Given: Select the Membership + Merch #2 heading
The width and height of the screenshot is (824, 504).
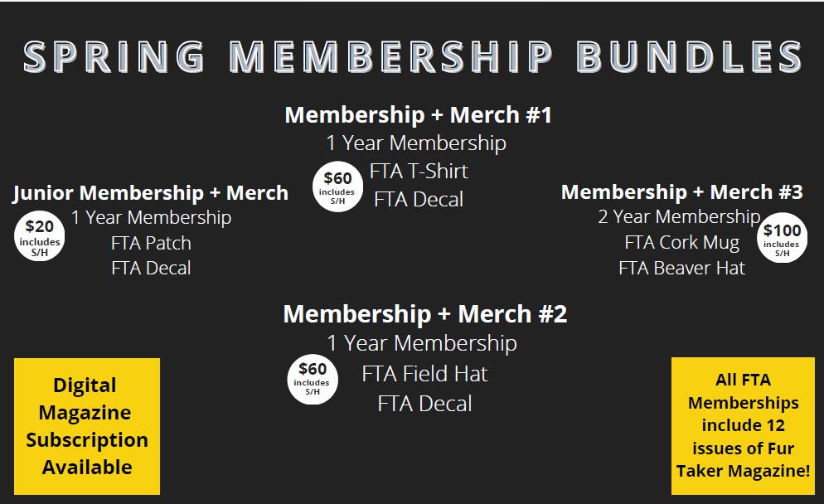Looking at the screenshot, I should point(424,313).
